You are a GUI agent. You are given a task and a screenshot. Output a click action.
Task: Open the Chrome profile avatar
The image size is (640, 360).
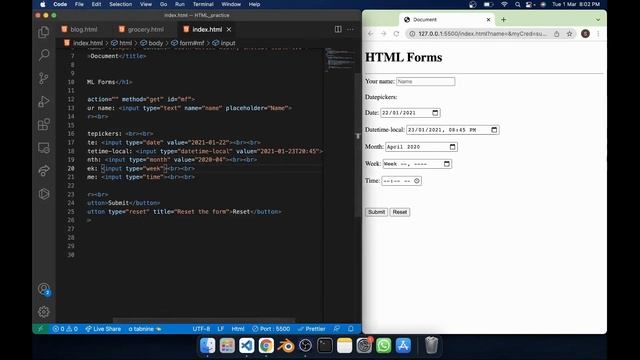585,34
